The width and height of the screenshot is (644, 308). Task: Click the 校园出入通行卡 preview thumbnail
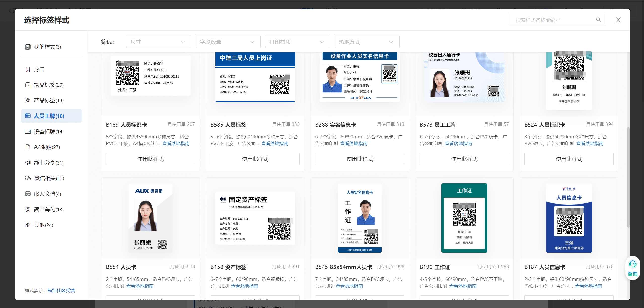[x=464, y=77]
